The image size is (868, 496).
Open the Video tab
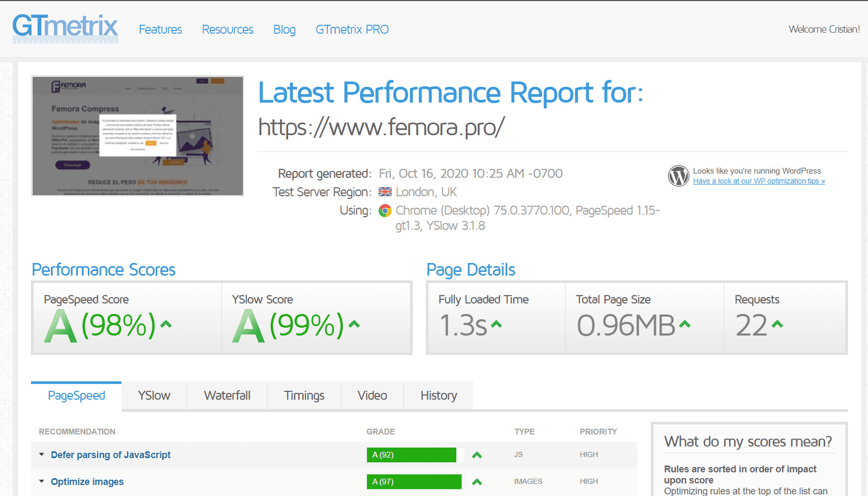372,396
